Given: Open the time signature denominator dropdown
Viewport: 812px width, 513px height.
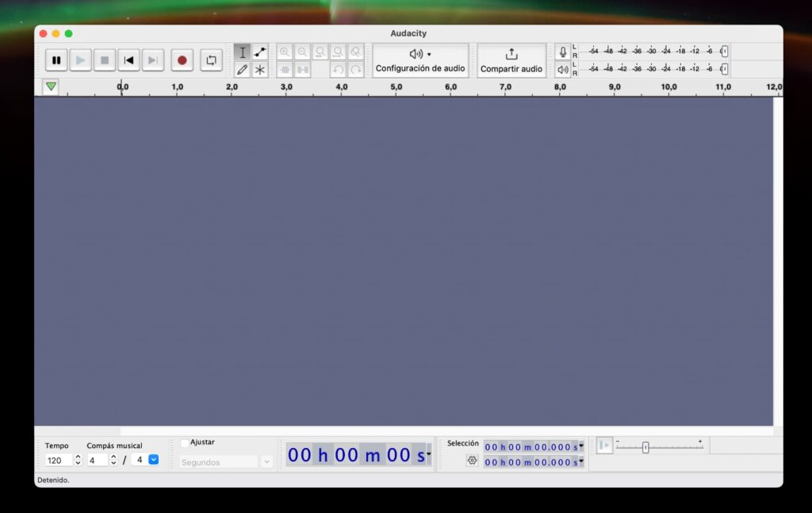Looking at the screenshot, I should point(153,461).
